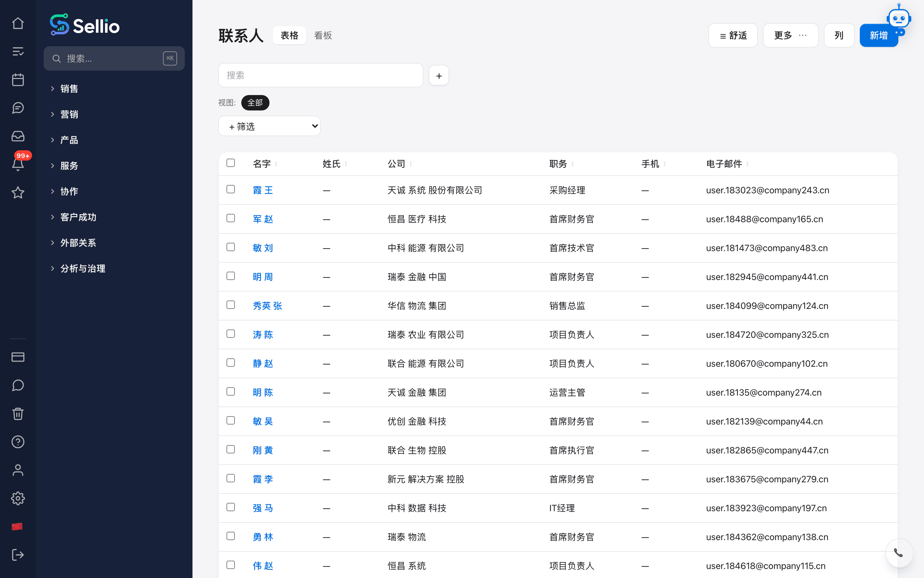Sort by 名字 column sort icon
This screenshot has width=924, height=578.
coord(276,164)
